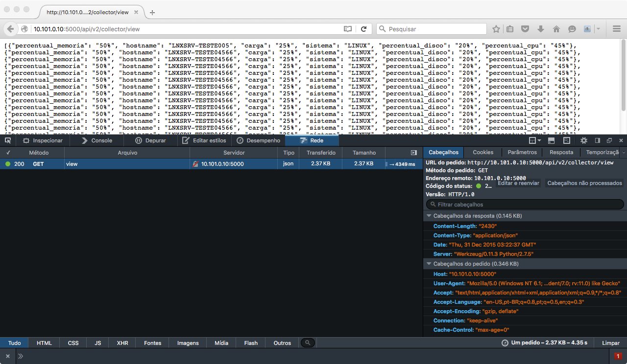
Task: Open devtools settings gear
Action: click(583, 140)
